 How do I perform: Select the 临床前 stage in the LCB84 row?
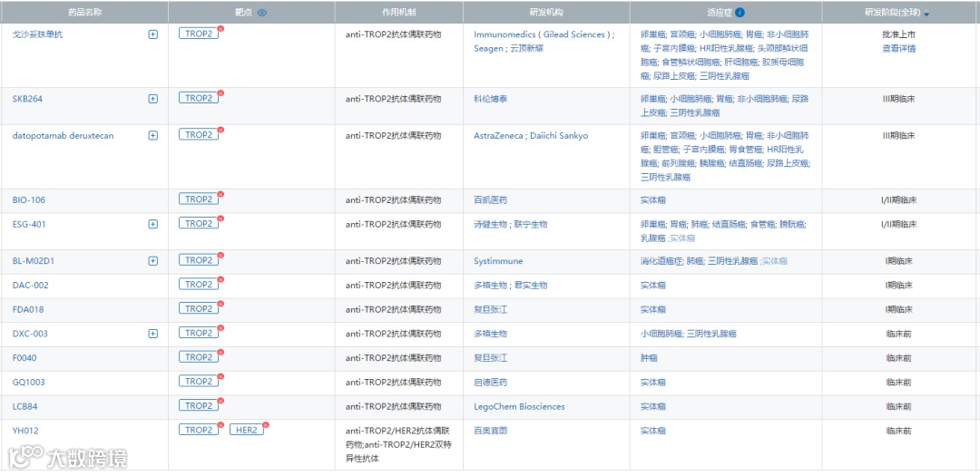898,406
